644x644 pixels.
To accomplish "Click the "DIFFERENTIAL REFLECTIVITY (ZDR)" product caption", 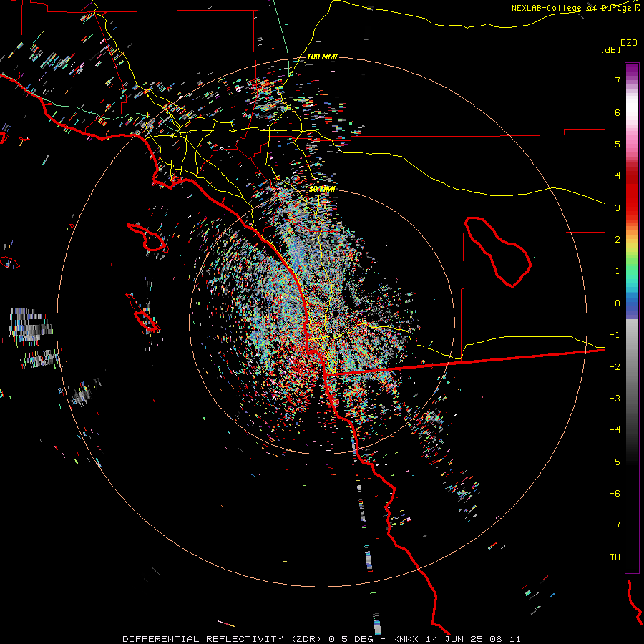I will 223,639.
